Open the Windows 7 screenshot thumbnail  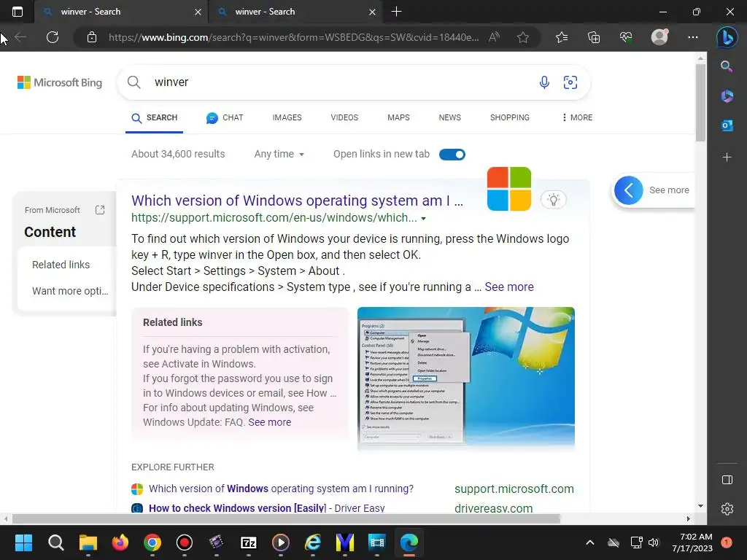pyautogui.click(x=466, y=378)
